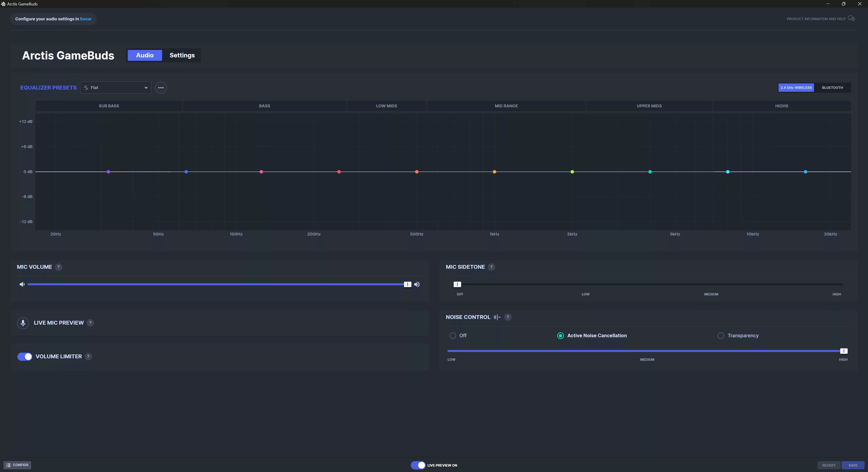Click the Mic Sidetone slider handle at OFF
868x472 pixels.
pyautogui.click(x=457, y=284)
